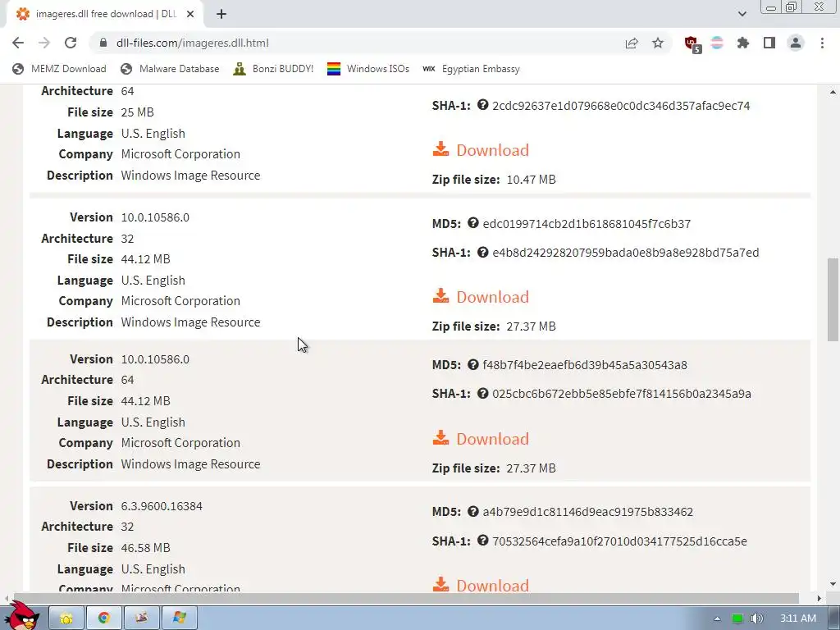Click the forward navigation arrow
840x630 pixels.
pyautogui.click(x=44, y=43)
